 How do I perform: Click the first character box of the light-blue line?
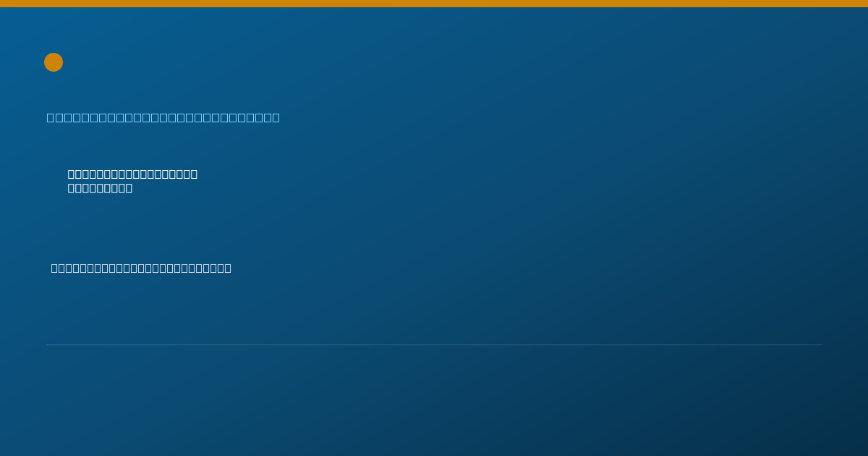click(51, 117)
